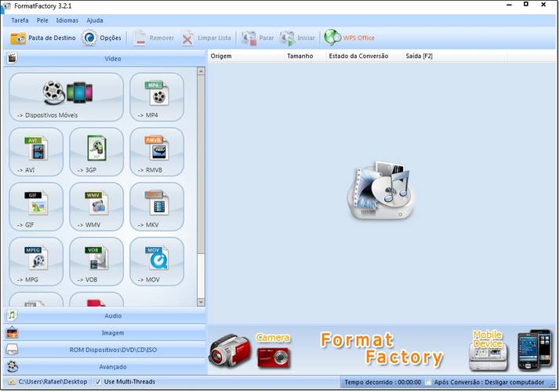
Task: Select the AVI conversion icon
Action: (x=36, y=152)
